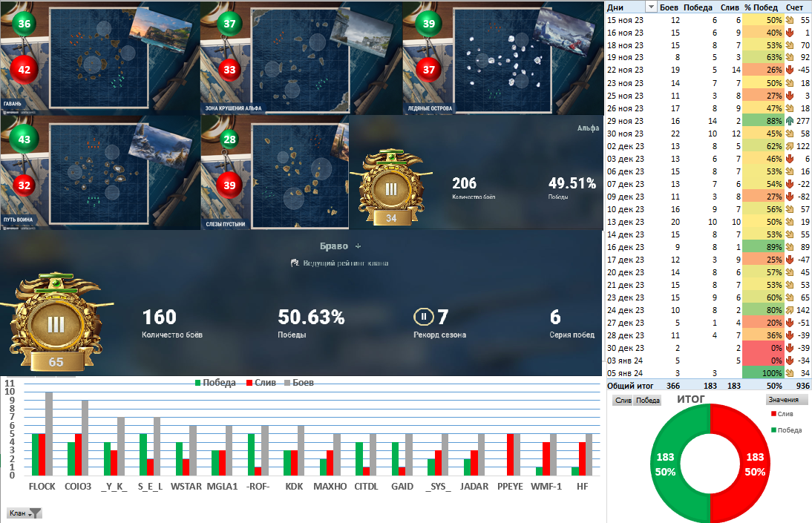Viewport: 812px width, 523px height.
Task: Expand the Браво rating arrow
Action: point(358,246)
